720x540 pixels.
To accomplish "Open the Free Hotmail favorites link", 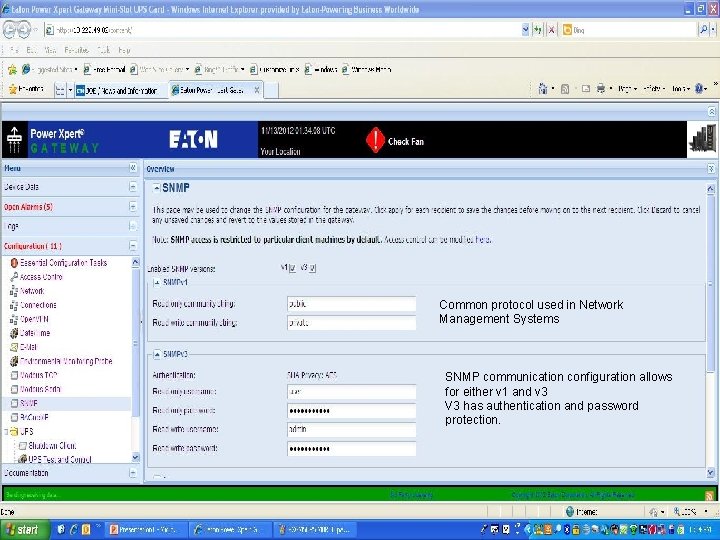I will click(x=105, y=70).
